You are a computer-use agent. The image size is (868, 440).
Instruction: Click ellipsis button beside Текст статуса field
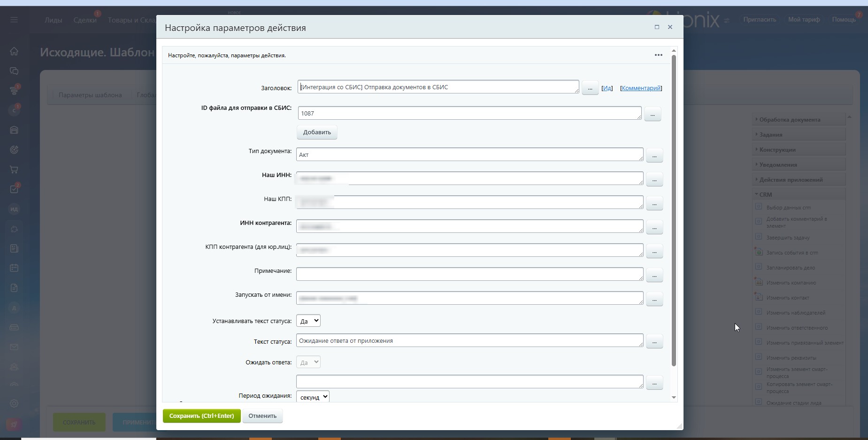point(654,341)
